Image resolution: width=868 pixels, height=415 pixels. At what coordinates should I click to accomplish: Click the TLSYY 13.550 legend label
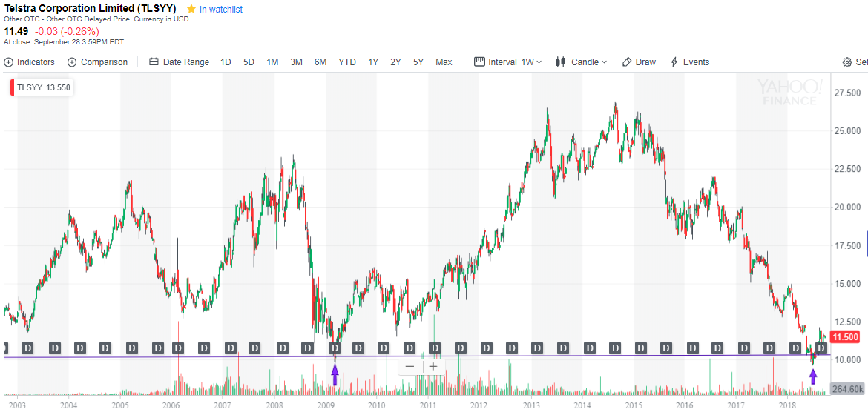(x=43, y=87)
